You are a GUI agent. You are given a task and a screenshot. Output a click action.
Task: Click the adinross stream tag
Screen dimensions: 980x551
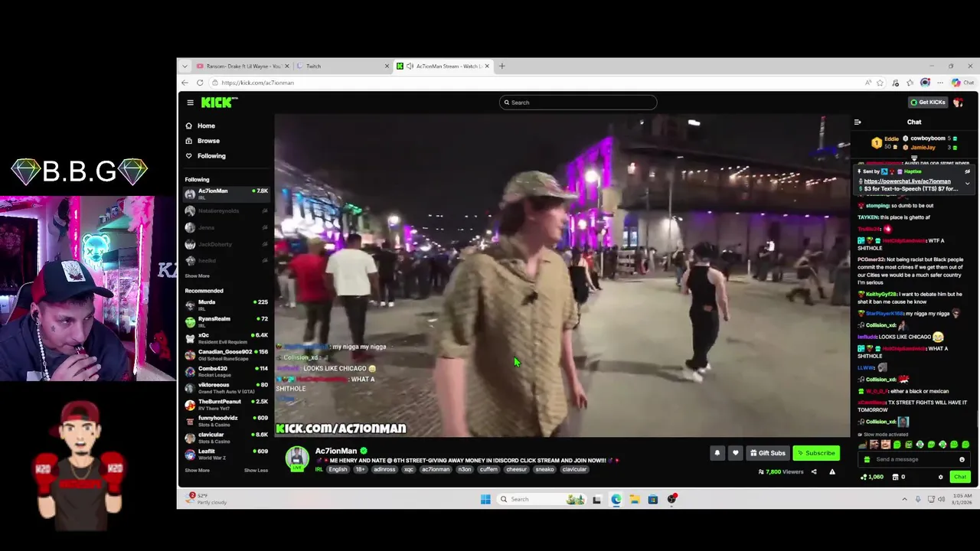tap(384, 469)
